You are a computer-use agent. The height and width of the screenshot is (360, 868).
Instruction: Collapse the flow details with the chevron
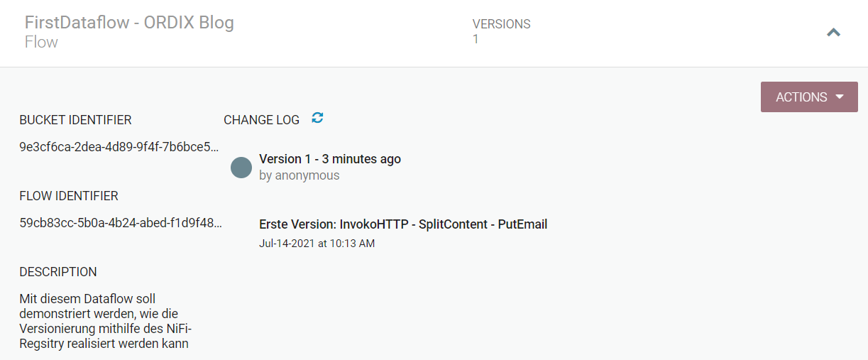[x=834, y=32]
